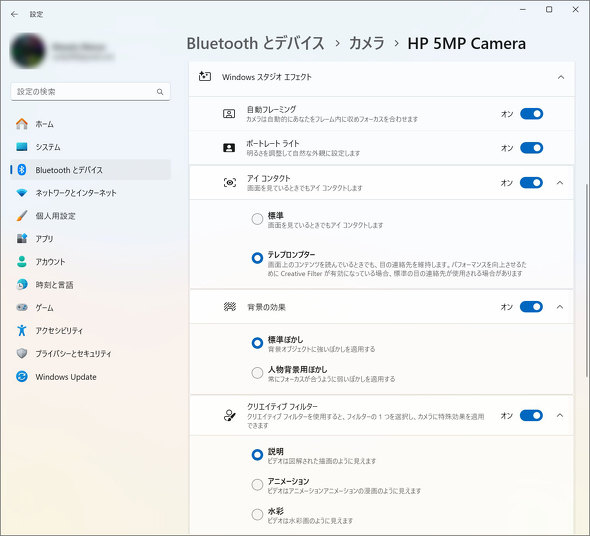Screen dimensions: 590x536
Task: Click the アクセシビリティ figure icon
Action: coord(22,330)
